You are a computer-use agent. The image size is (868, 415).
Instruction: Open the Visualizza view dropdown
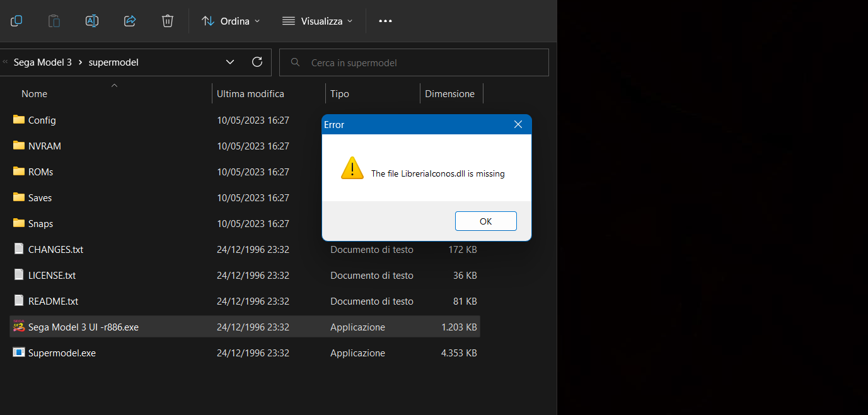click(x=318, y=21)
